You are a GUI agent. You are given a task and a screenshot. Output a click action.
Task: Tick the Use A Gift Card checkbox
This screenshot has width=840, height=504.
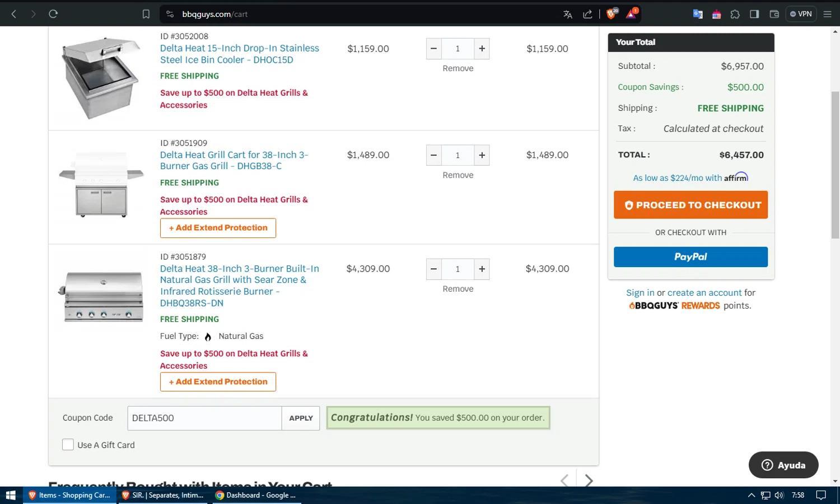coord(68,445)
